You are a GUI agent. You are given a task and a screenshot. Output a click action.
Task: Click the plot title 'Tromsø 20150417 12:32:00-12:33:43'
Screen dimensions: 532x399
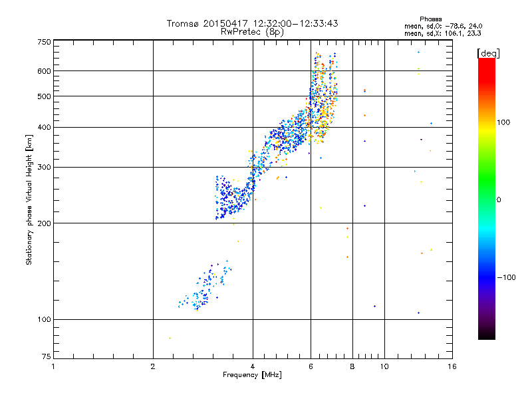click(253, 23)
